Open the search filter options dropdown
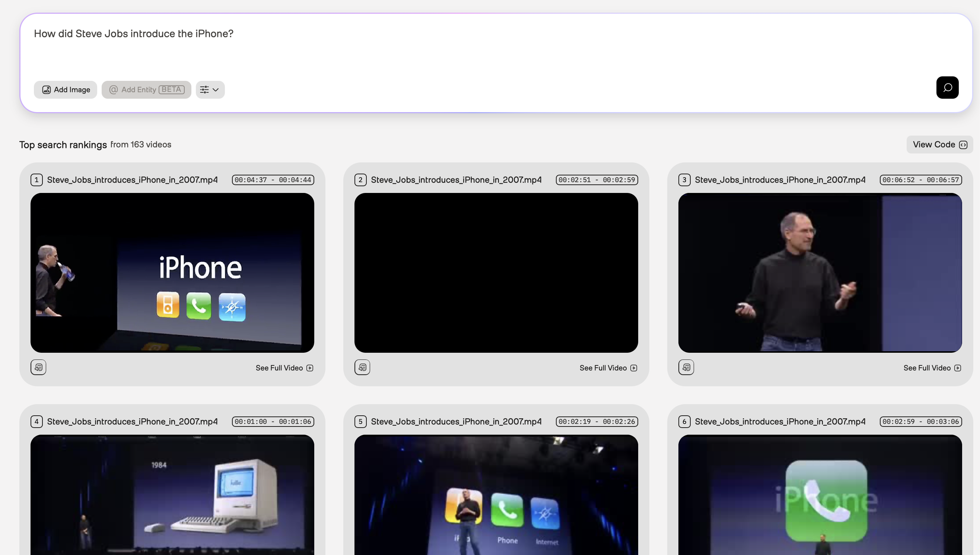980x555 pixels. (x=210, y=89)
